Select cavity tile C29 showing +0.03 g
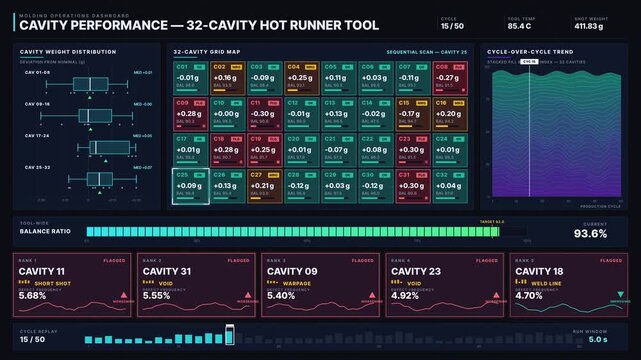The image size is (641, 360). pos(339,186)
